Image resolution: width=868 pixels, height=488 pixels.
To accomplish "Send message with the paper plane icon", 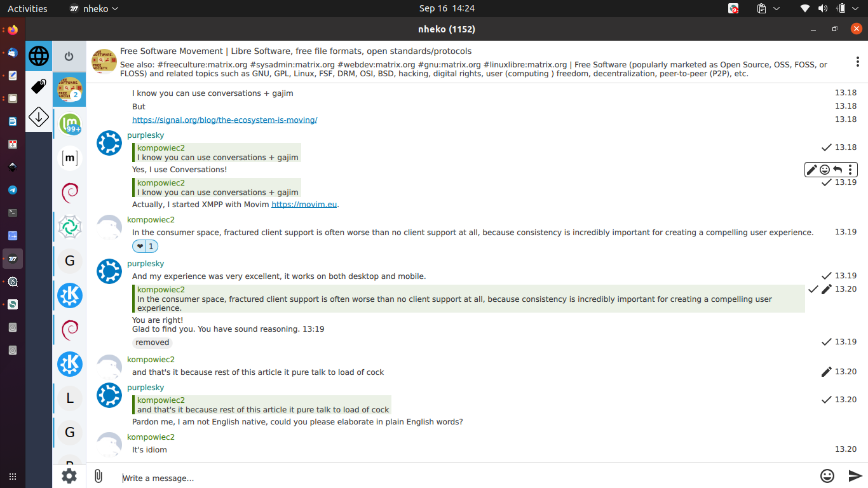I will click(855, 475).
